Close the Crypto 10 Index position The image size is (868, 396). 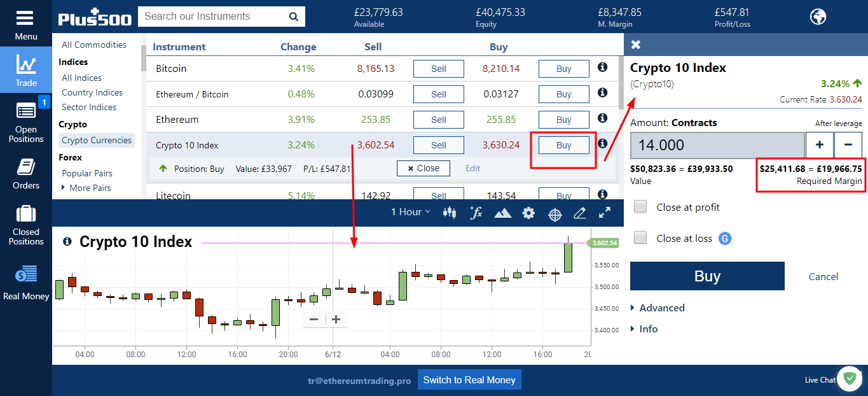(x=424, y=168)
